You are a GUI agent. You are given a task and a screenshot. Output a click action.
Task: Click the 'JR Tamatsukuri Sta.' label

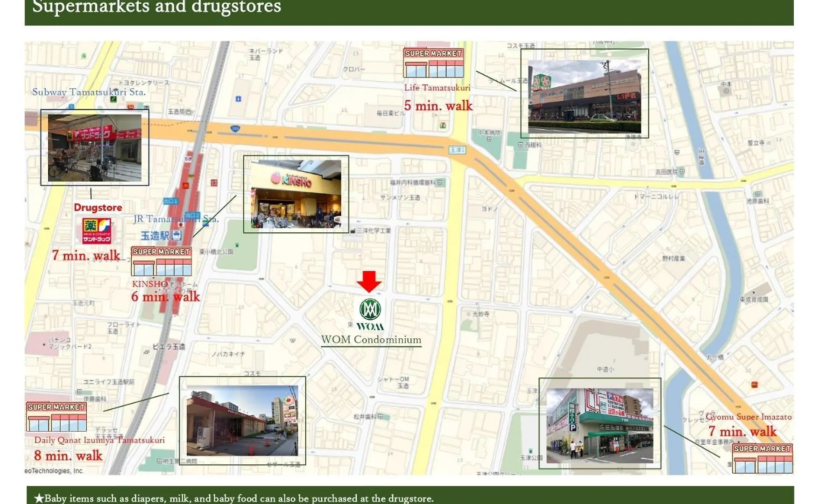176,219
